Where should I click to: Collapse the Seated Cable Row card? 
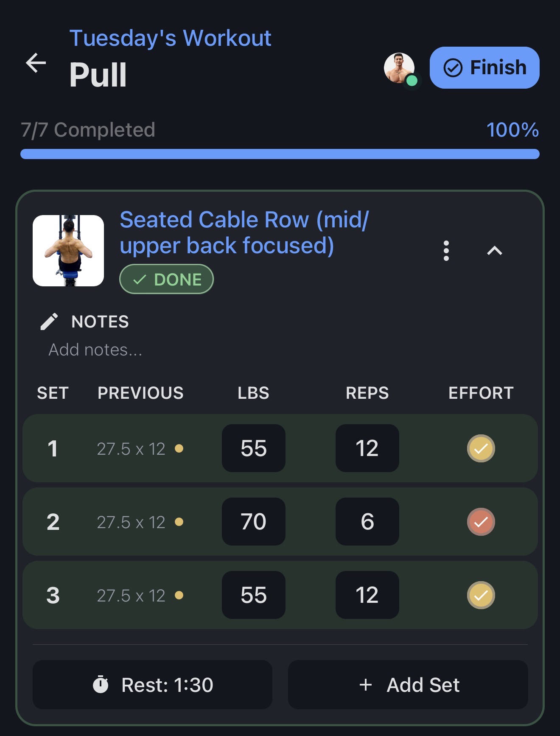(495, 251)
